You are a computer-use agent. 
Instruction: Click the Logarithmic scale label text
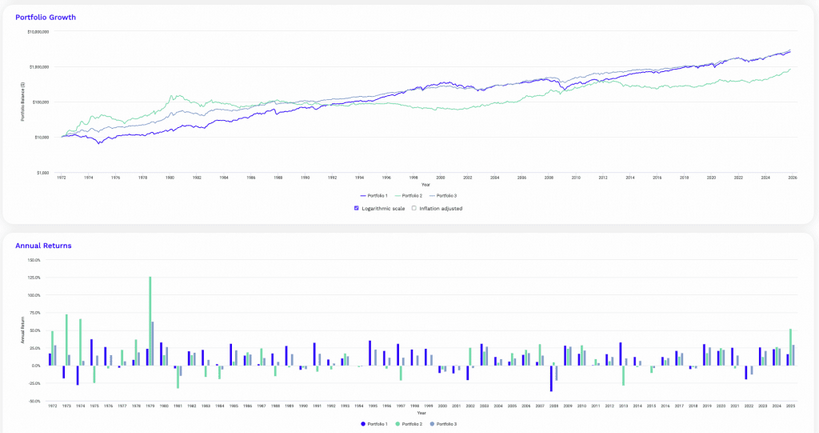point(383,208)
